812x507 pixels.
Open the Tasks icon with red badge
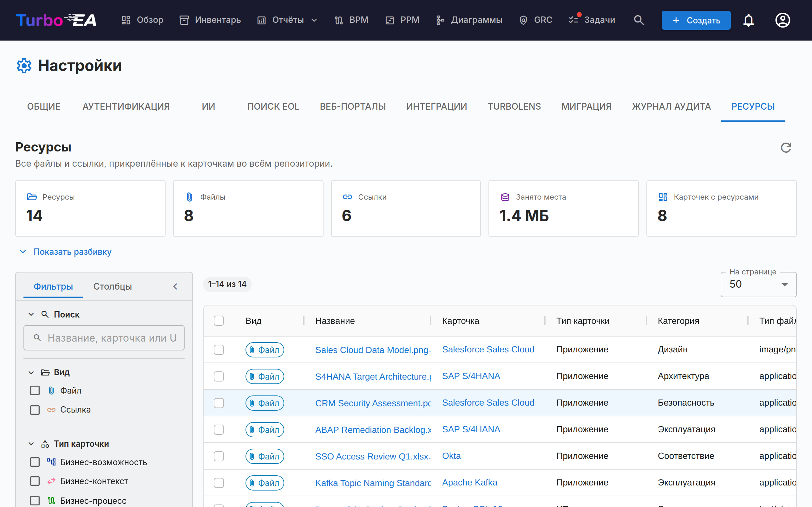click(592, 20)
